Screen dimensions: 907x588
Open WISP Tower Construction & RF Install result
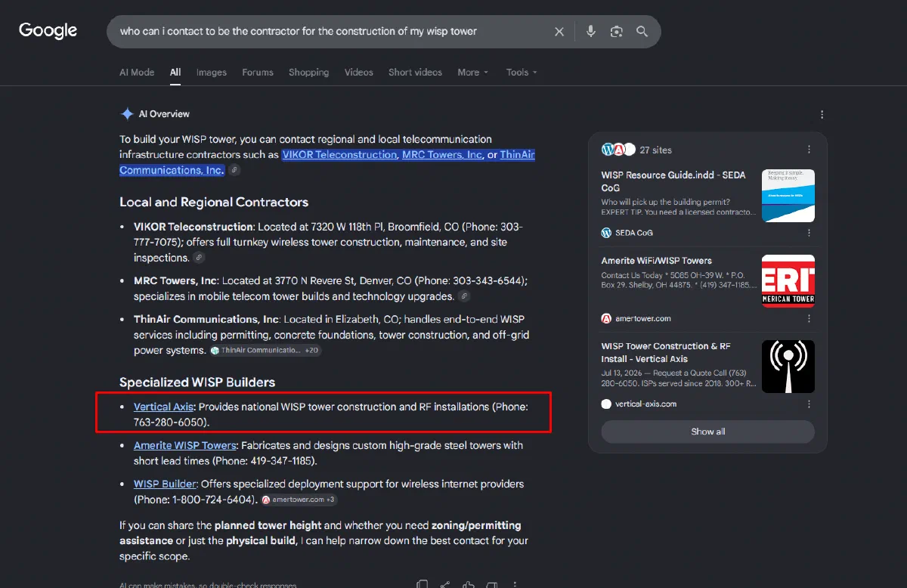pyautogui.click(x=666, y=352)
